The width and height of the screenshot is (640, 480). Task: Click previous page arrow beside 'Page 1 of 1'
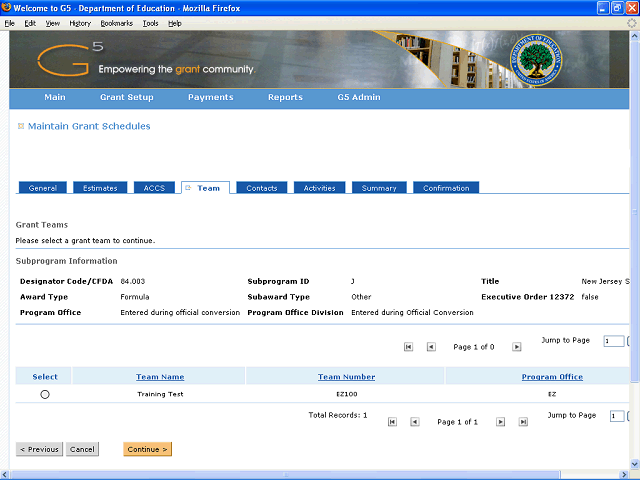pyautogui.click(x=415, y=422)
